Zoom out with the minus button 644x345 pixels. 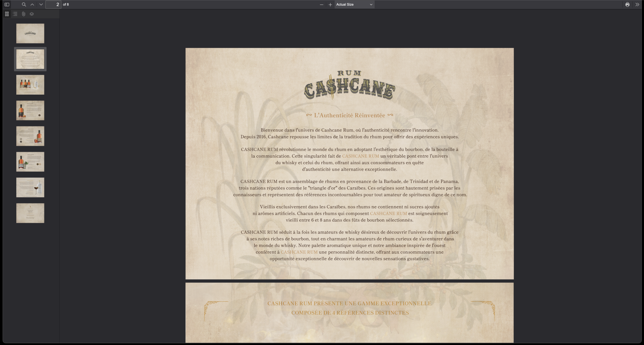coord(321,5)
